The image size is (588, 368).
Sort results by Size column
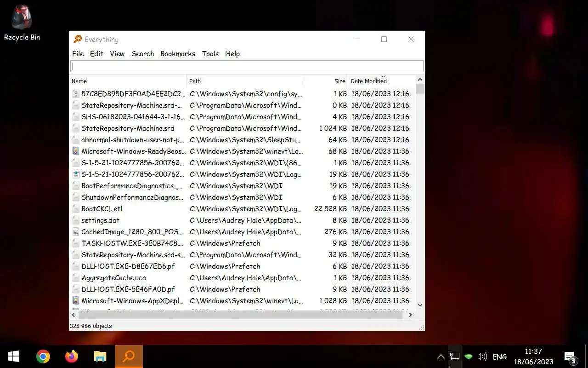click(326, 81)
